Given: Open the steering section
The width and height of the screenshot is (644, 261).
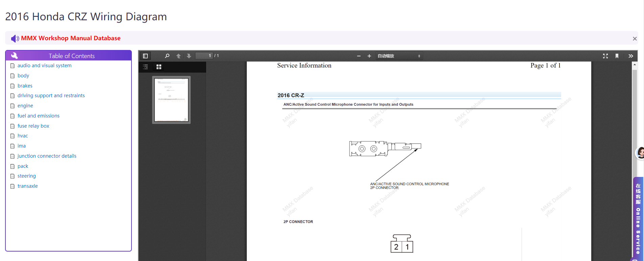Looking at the screenshot, I should pyautogui.click(x=27, y=176).
